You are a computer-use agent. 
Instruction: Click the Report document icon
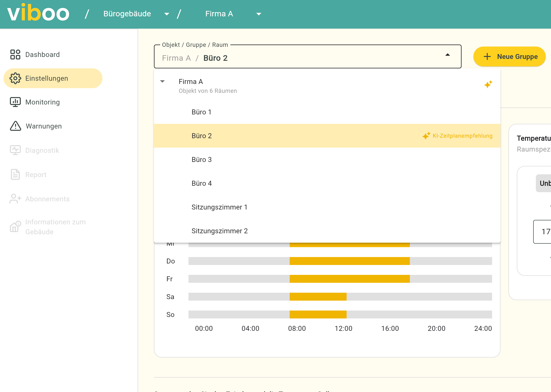(15, 175)
